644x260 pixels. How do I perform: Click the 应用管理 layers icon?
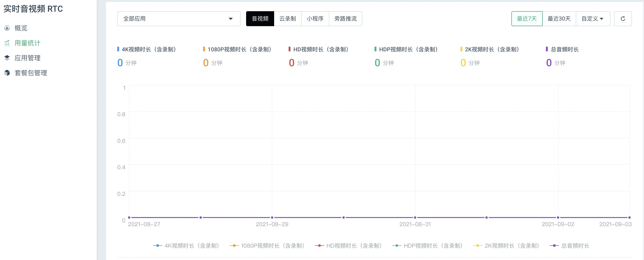click(7, 58)
